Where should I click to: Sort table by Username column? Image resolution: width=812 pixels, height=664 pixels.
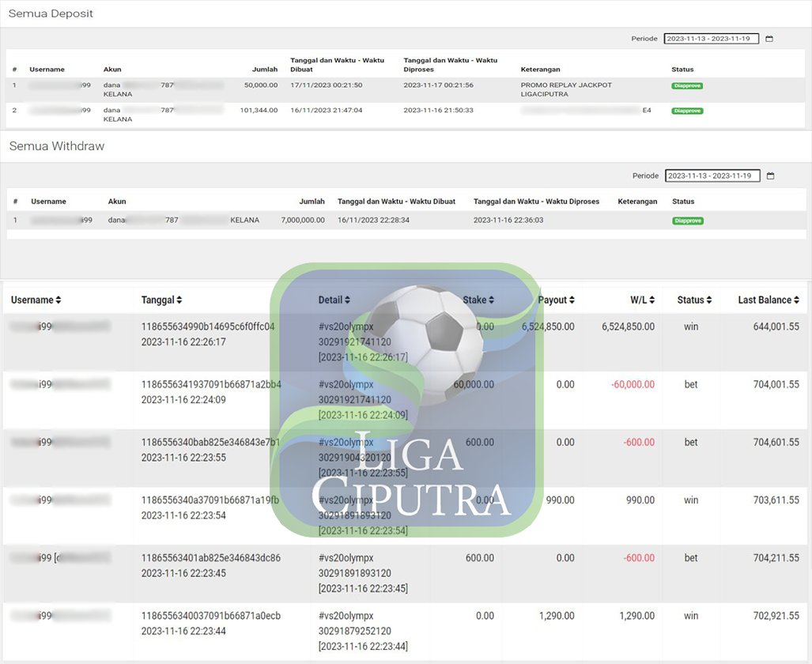tap(36, 300)
